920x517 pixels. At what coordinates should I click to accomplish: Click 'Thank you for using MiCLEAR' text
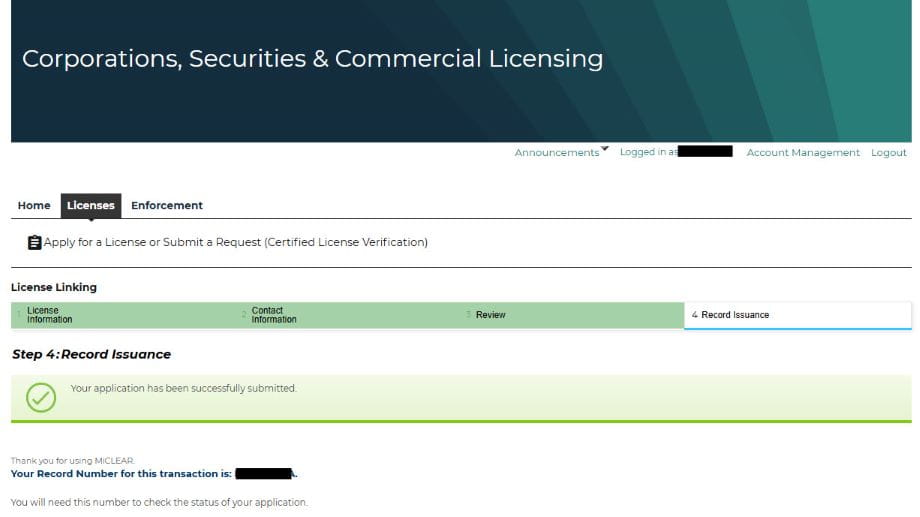click(x=73, y=461)
